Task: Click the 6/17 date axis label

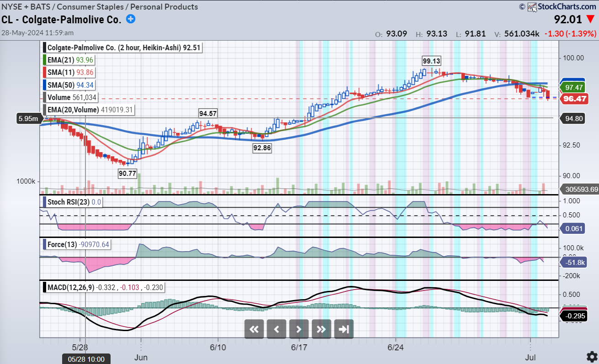Action: coord(299,348)
